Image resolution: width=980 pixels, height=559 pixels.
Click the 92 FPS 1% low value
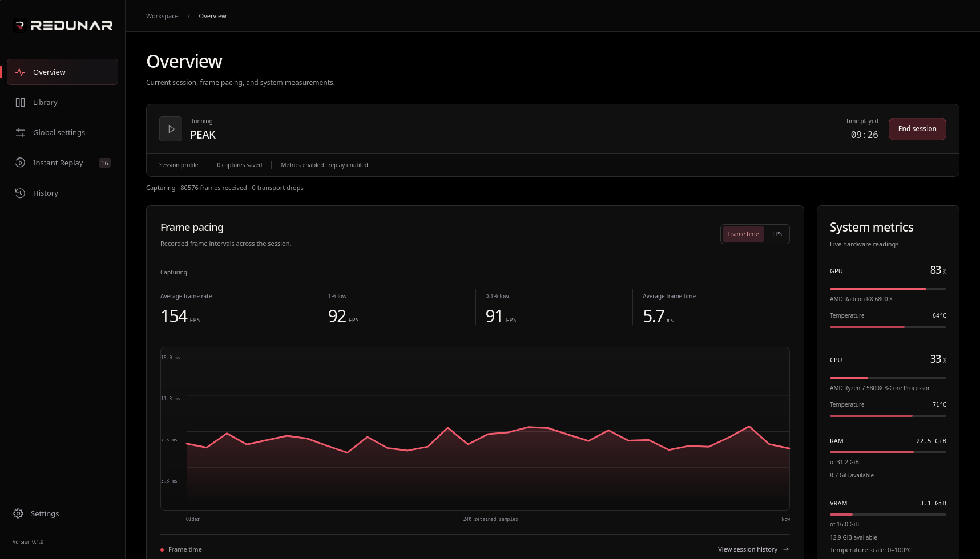point(344,317)
